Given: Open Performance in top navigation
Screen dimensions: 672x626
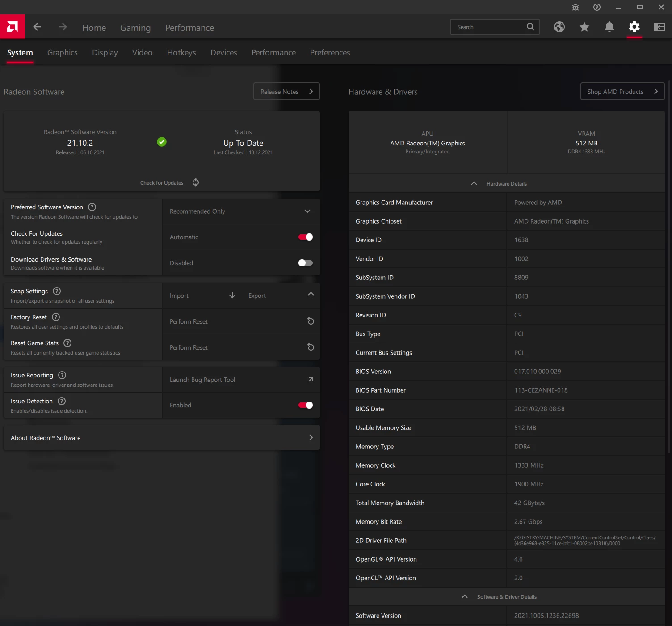Looking at the screenshot, I should 190,28.
